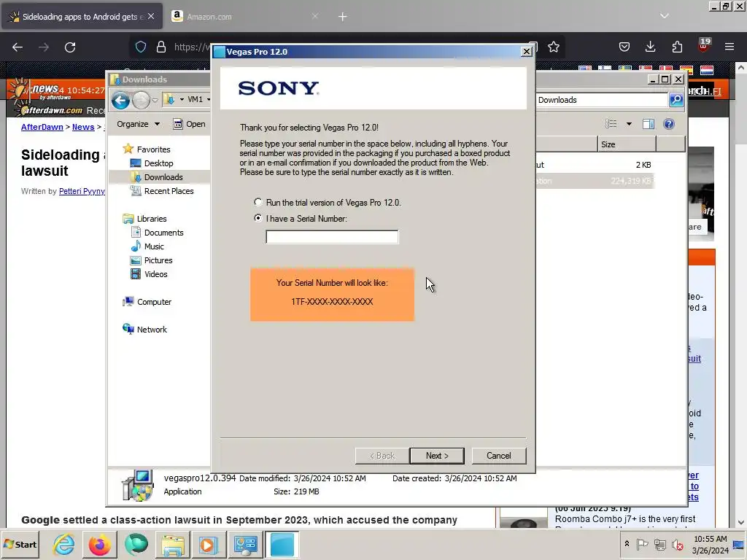747x560 pixels.
Task: Click the network tray icon
Action: click(x=659, y=544)
